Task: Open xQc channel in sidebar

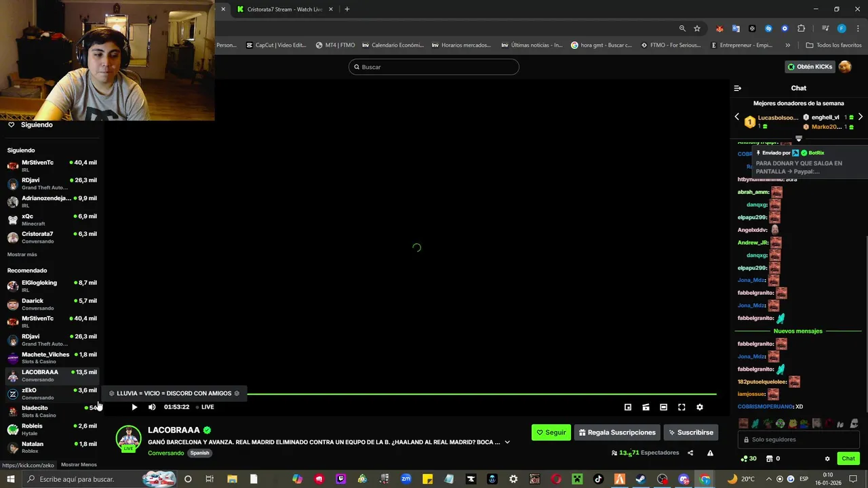Action: (x=52, y=219)
